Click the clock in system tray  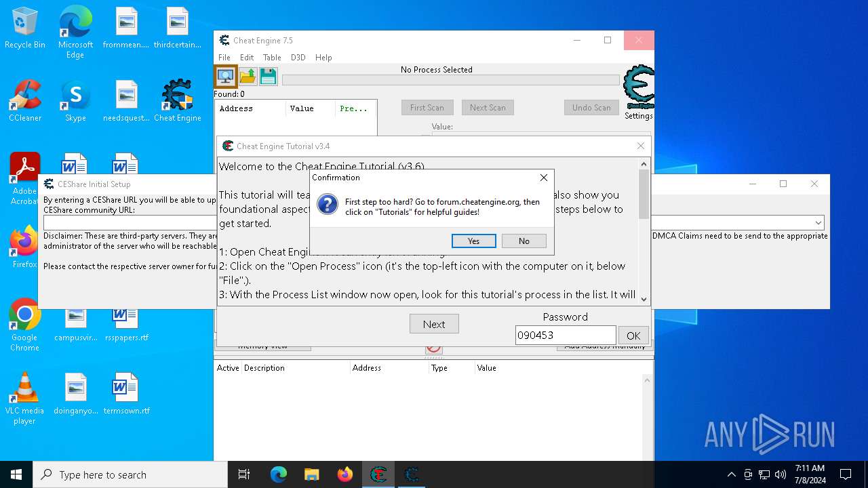click(810, 474)
